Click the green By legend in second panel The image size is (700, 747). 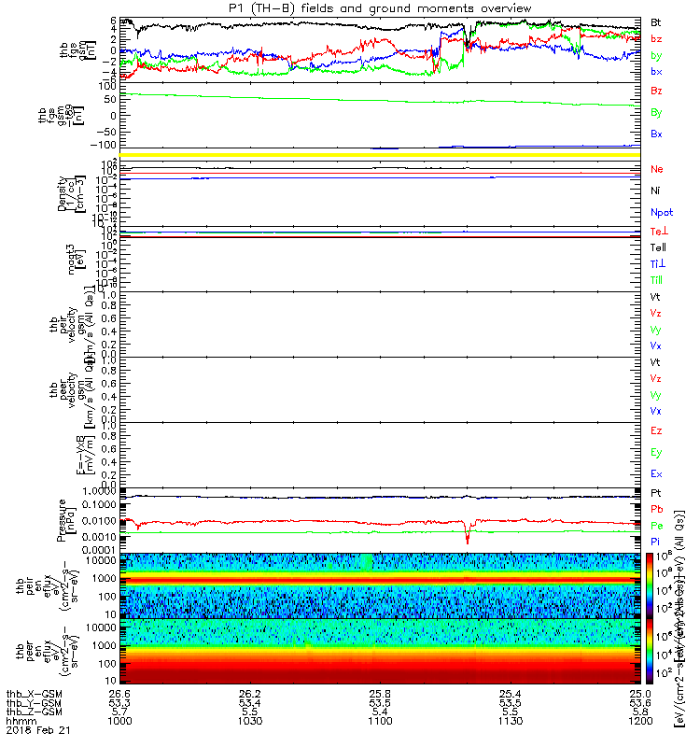(x=656, y=113)
